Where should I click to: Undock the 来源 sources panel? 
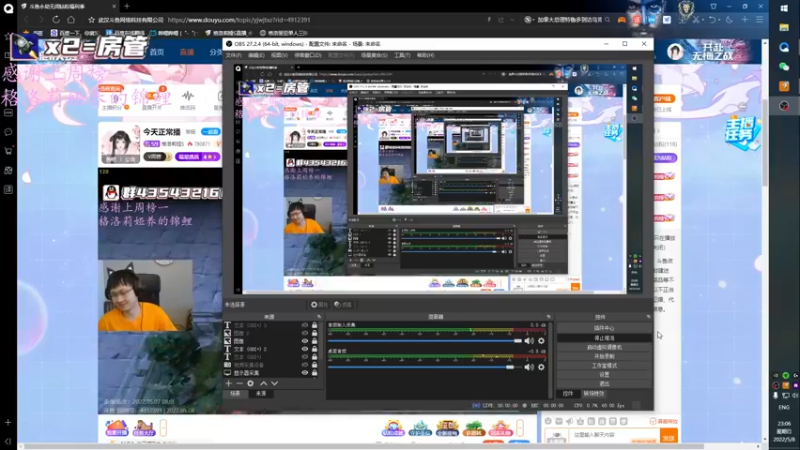(319, 317)
